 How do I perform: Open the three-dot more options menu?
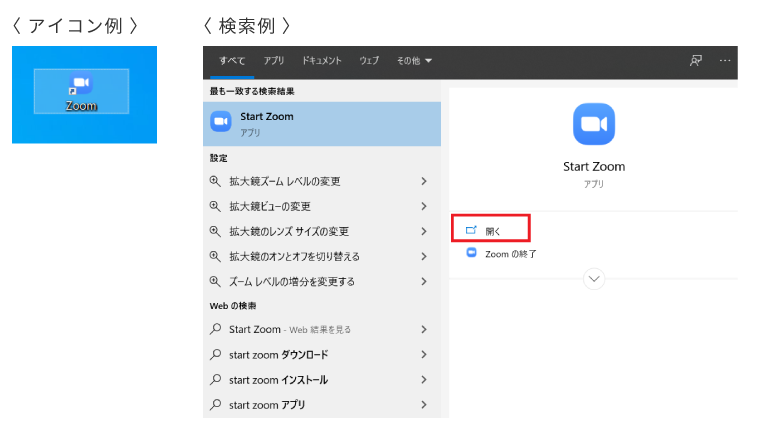(x=725, y=61)
